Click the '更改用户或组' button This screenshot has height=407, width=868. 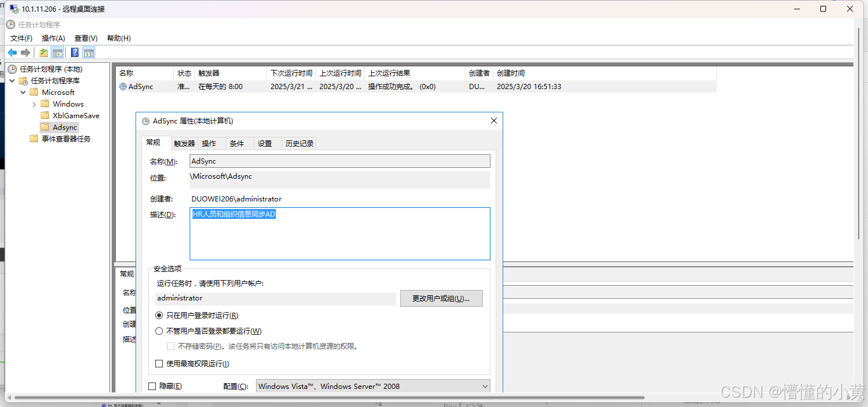point(441,299)
